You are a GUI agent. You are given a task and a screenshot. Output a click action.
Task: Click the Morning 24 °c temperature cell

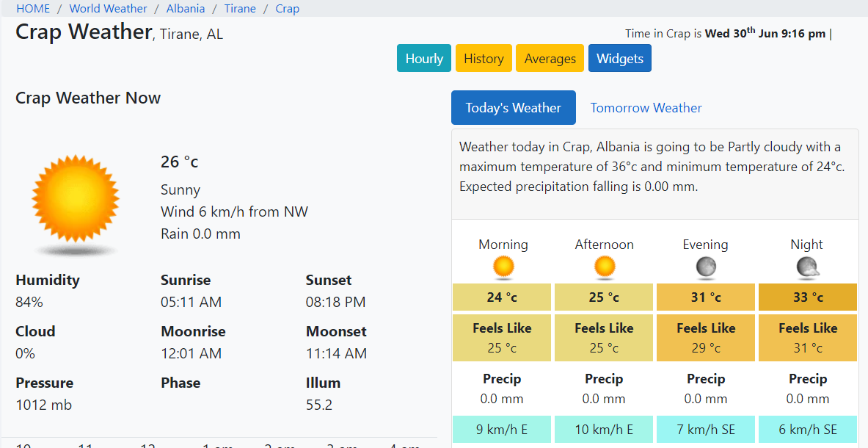pos(502,297)
